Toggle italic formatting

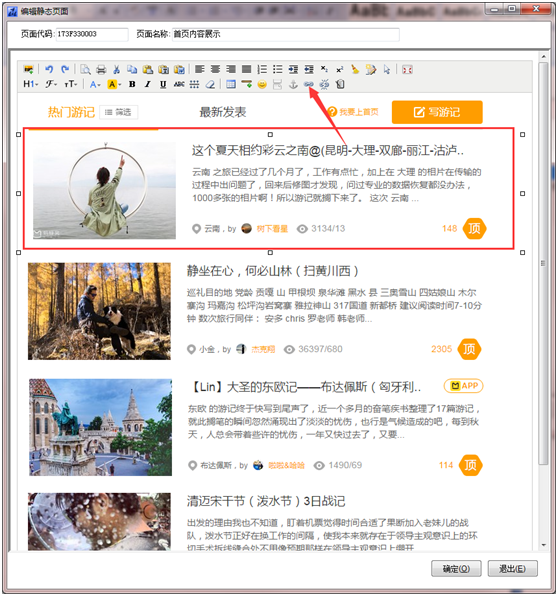click(x=147, y=84)
